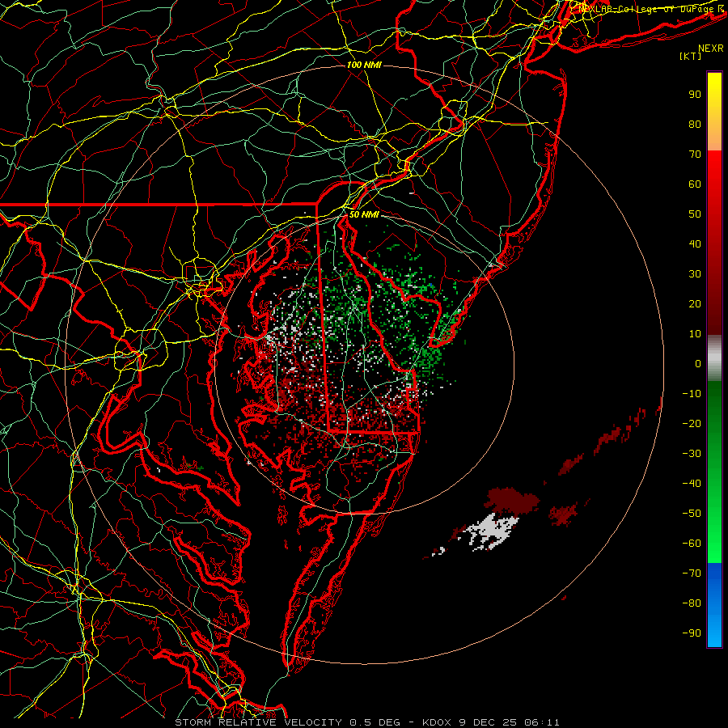Click the large dark red echo above the gray echo
The width and height of the screenshot is (728, 728).
[x=512, y=501]
